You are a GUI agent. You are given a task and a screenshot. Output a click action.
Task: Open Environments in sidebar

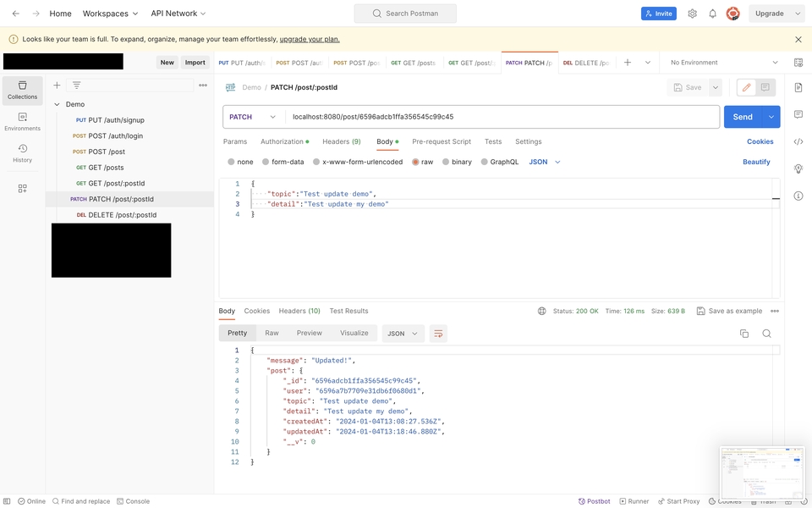pos(22,122)
